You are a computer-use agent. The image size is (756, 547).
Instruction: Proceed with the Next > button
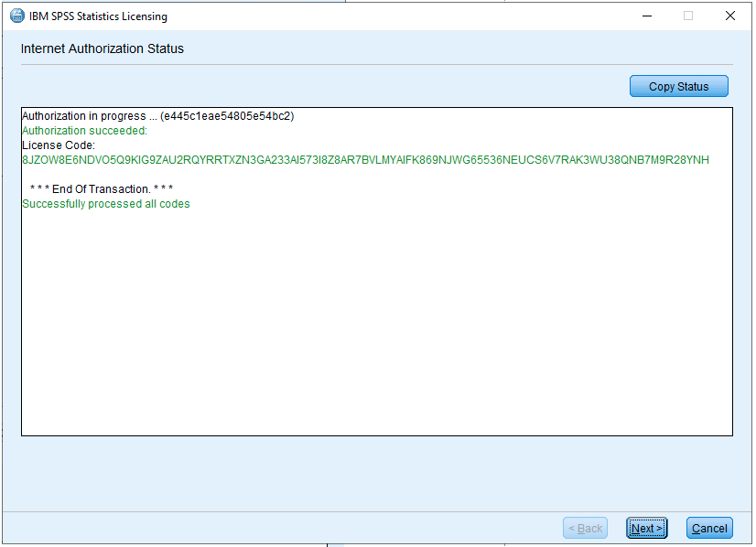(647, 528)
